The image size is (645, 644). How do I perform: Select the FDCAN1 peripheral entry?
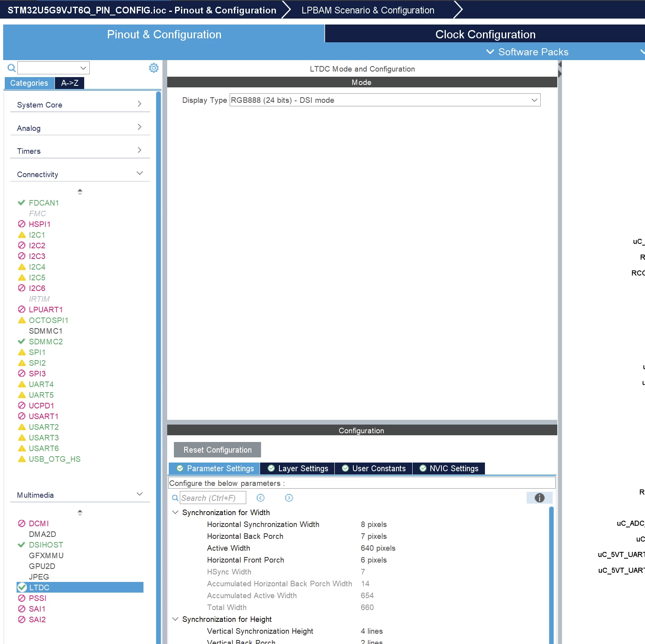tap(43, 203)
